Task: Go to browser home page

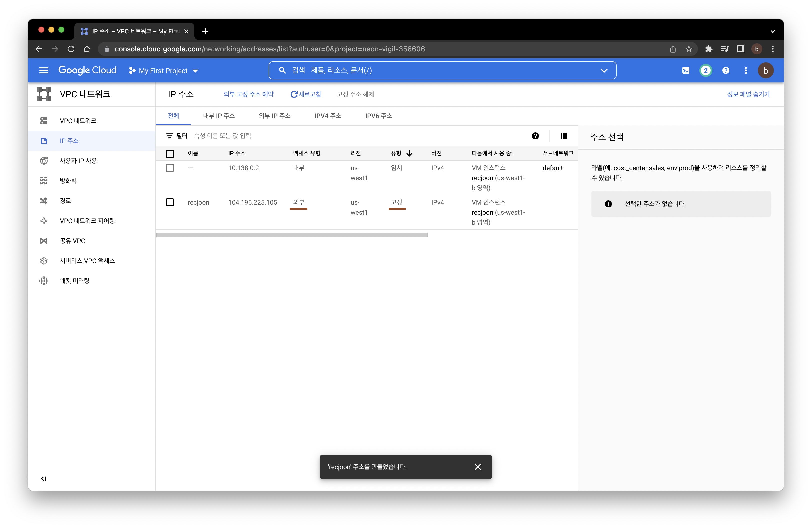Action: coord(87,49)
